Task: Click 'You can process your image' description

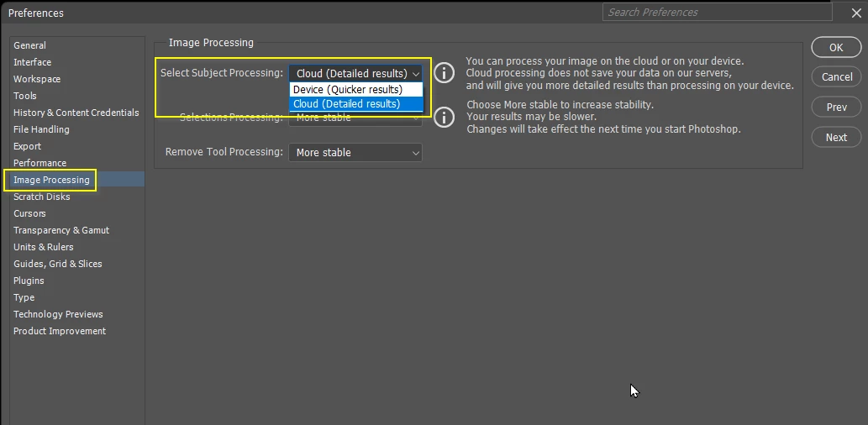Action: pos(605,60)
